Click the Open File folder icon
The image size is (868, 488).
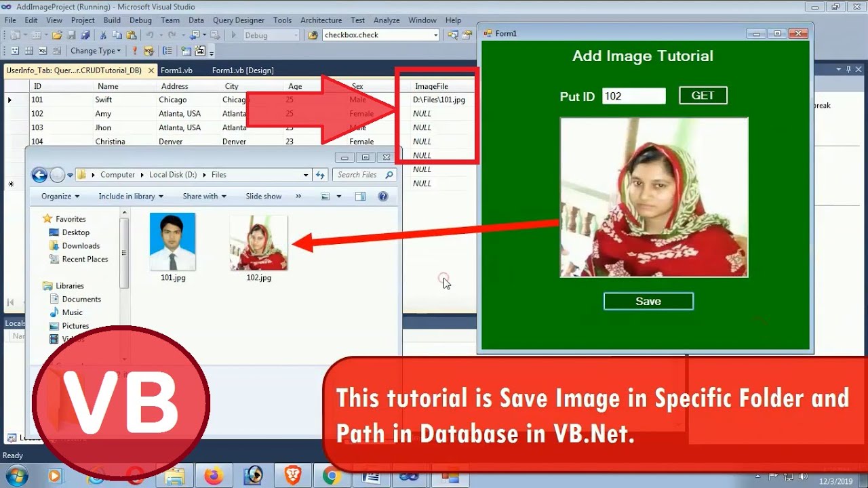point(57,35)
